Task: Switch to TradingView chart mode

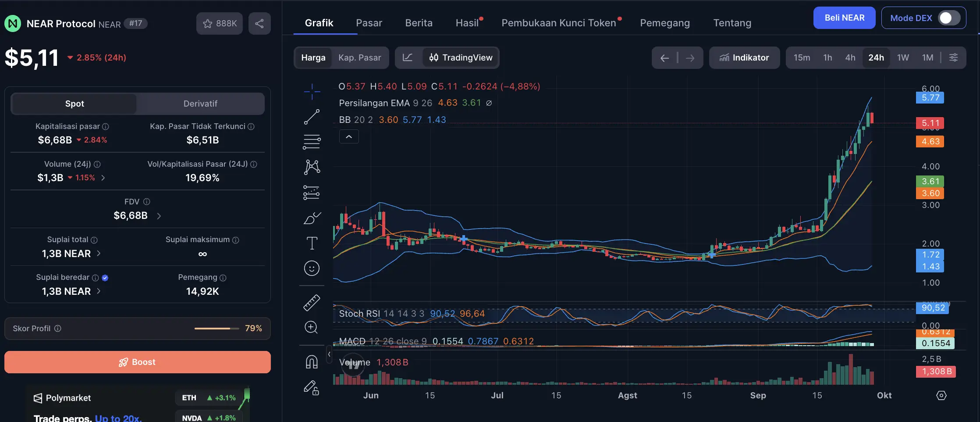Action: 461,57
